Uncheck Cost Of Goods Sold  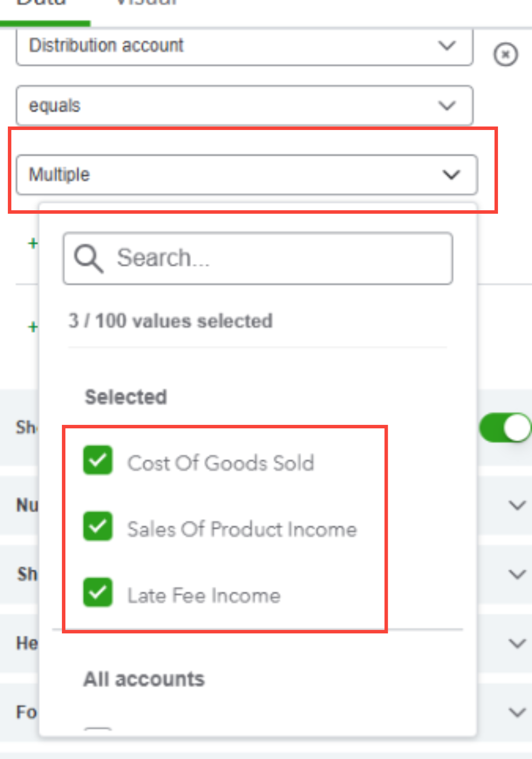pos(98,460)
